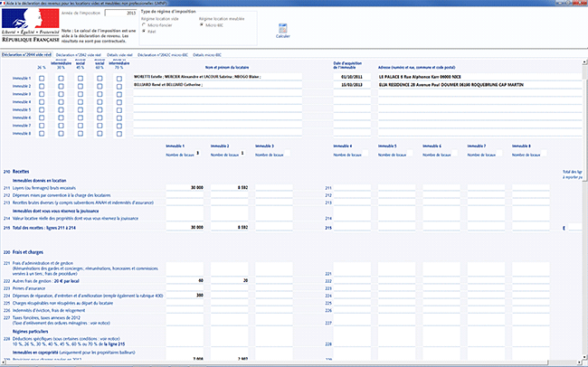588x367 pixels.
Task: Open the Détails vide réel tab
Action: point(119,55)
